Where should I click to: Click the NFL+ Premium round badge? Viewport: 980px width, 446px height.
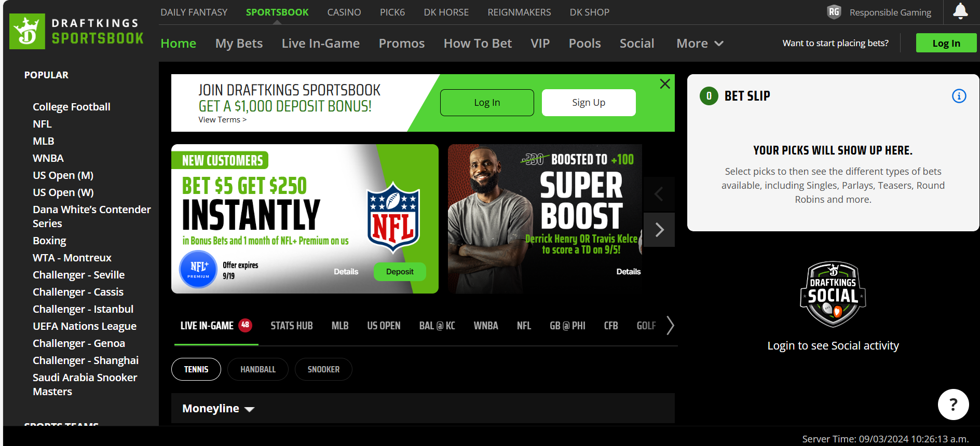[x=198, y=269]
